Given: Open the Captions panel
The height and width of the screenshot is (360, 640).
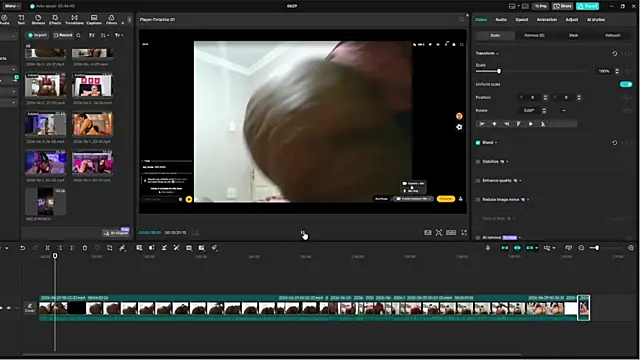Looking at the screenshot, I should click(x=94, y=19).
